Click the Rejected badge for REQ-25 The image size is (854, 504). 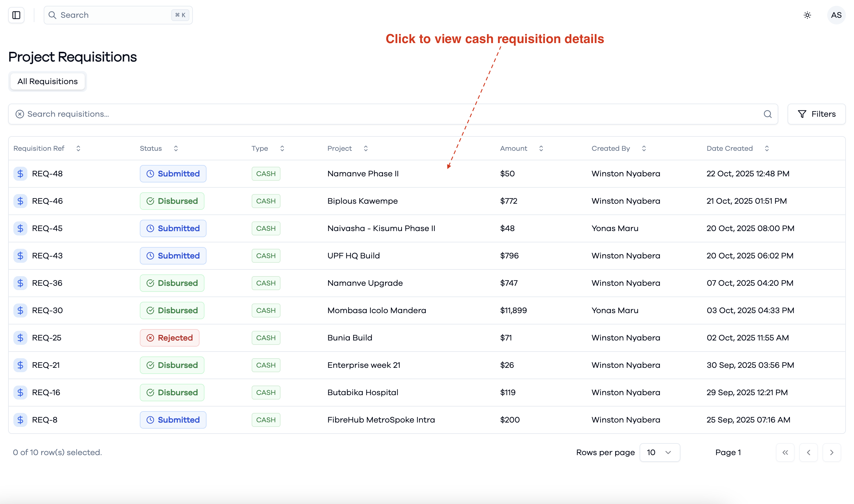click(x=170, y=338)
